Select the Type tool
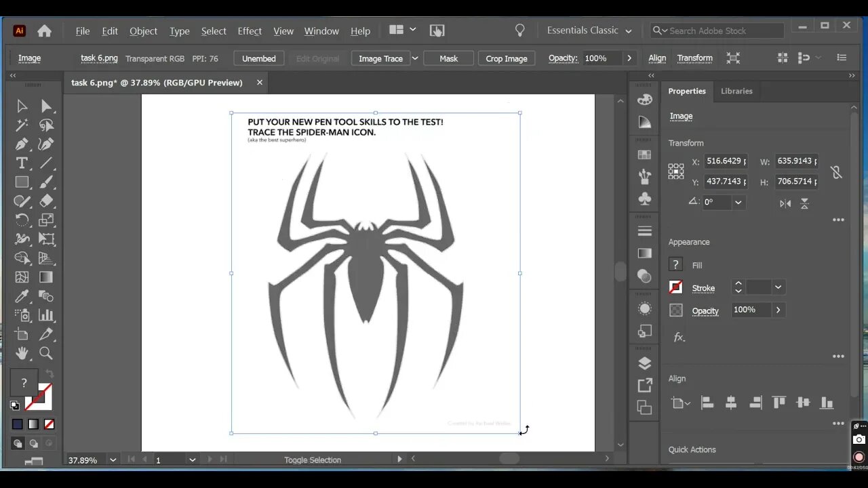This screenshot has width=868, height=488. click(x=22, y=163)
